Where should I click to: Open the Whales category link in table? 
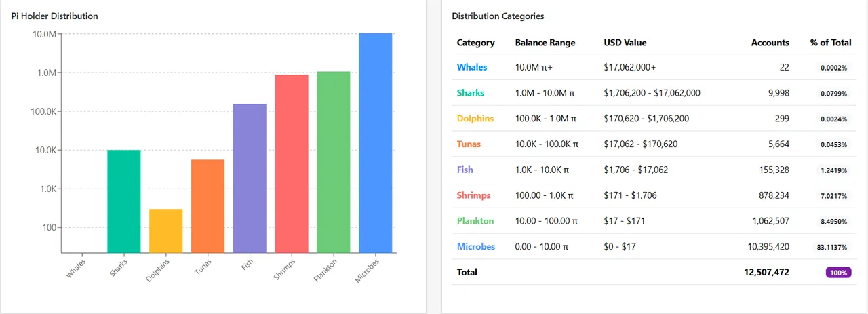[x=472, y=67]
